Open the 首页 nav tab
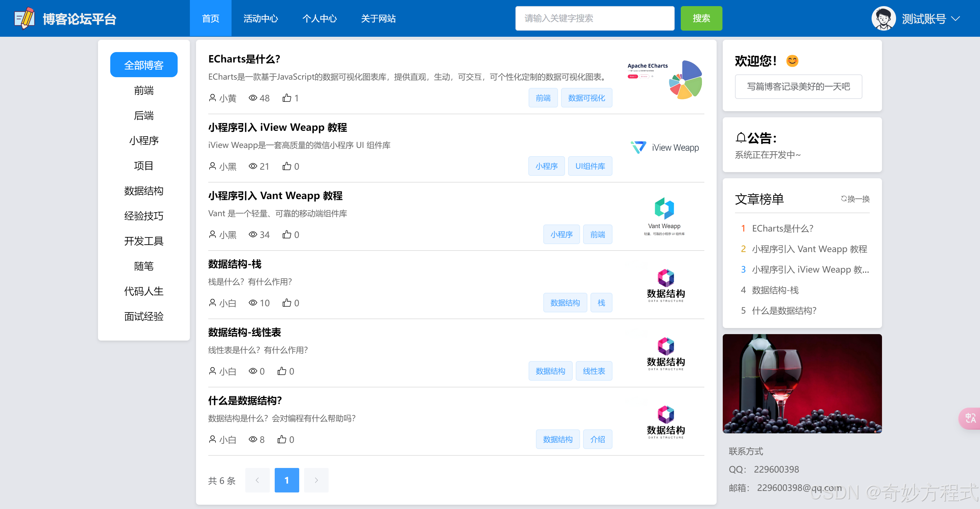Viewport: 980px width, 509px height. [x=210, y=18]
